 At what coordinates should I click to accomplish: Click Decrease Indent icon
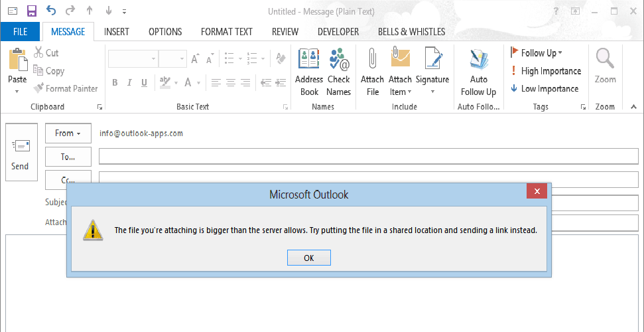266,83
